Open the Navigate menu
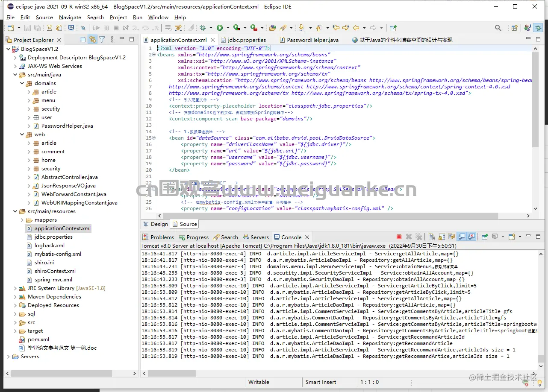Screen dimensions: 548x392 pos(70,18)
